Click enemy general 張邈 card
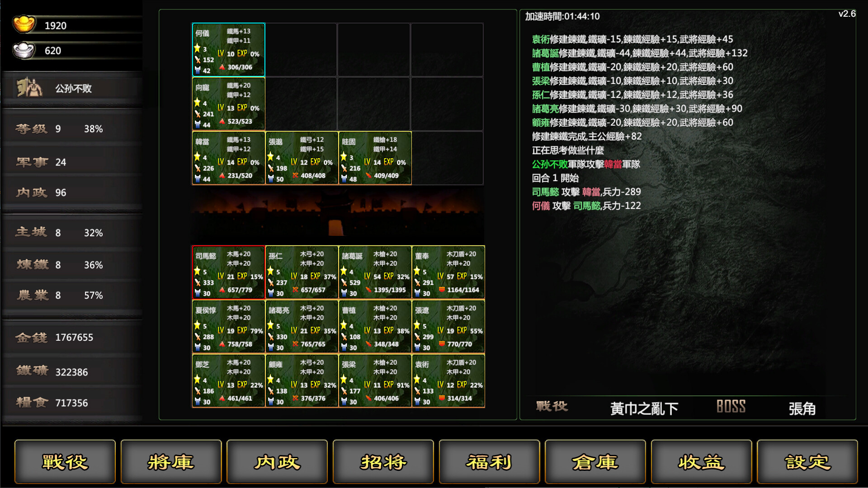868x488 pixels. 302,158
